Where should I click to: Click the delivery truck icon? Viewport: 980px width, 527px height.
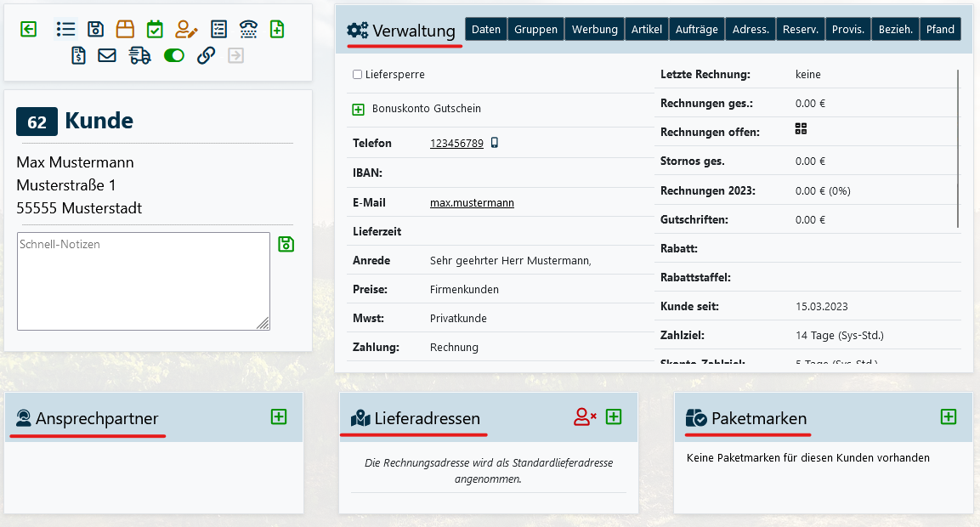click(x=139, y=56)
